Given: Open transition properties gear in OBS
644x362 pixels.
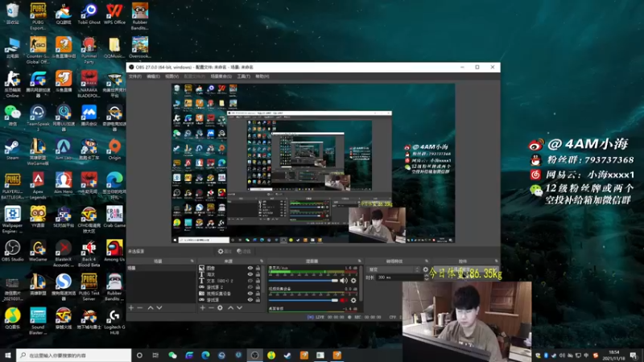Looking at the screenshot, I should pos(426,269).
